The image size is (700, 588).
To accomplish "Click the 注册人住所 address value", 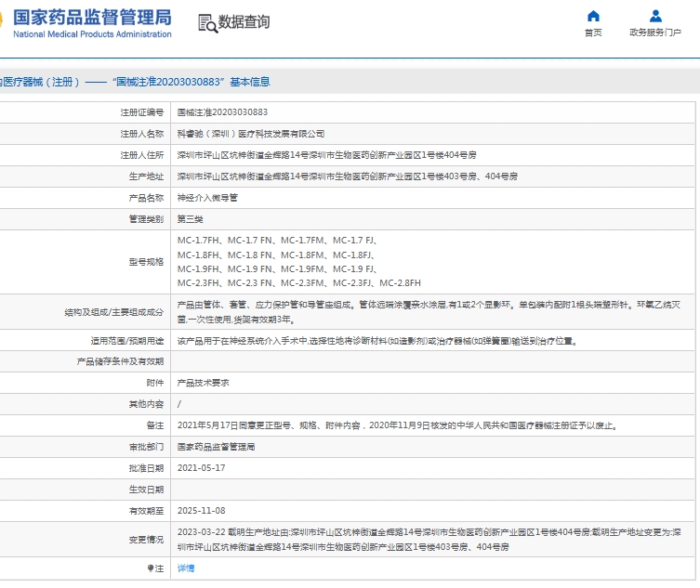I will click(x=326, y=155).
